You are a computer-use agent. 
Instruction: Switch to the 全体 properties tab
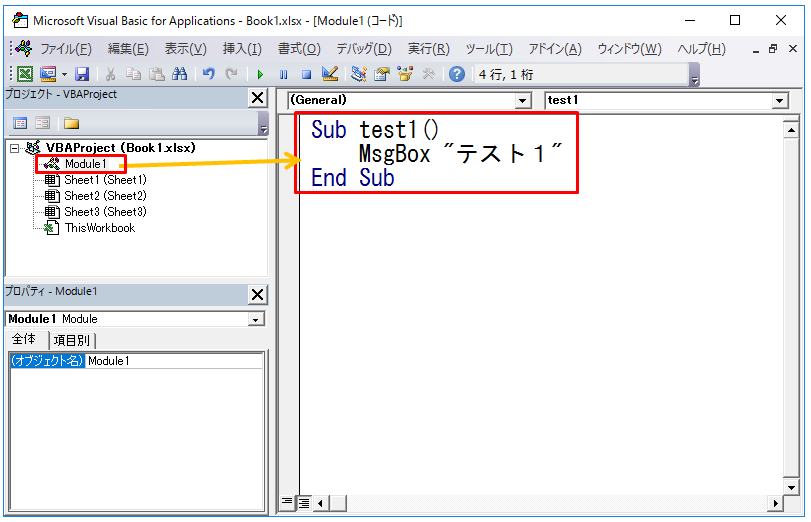click(x=24, y=339)
